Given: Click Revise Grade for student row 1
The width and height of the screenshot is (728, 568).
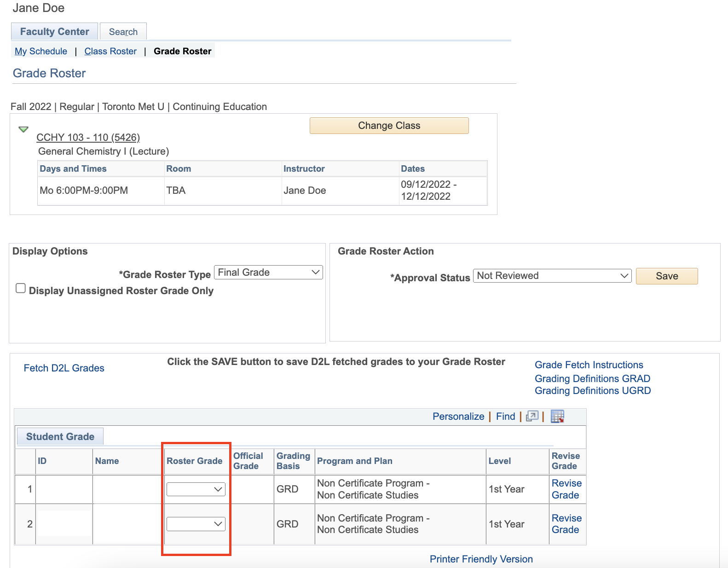Looking at the screenshot, I should click(x=566, y=489).
